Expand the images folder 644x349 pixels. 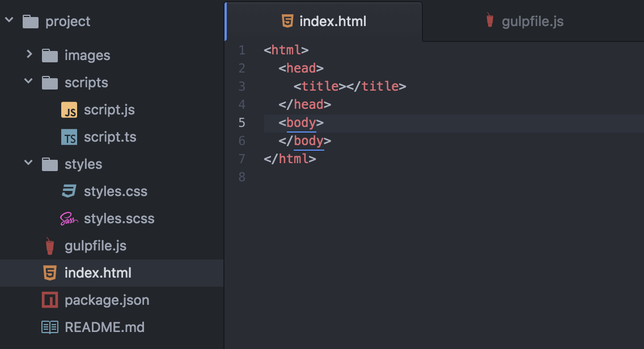coord(28,55)
